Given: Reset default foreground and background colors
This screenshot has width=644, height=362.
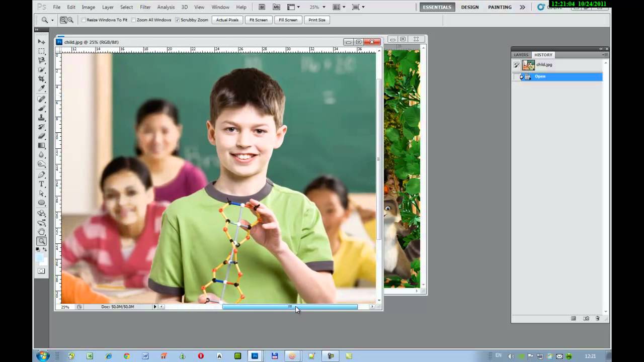Looking at the screenshot, I should 39,250.
